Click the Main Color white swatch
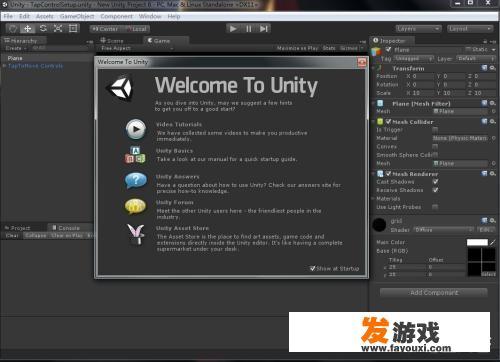This screenshot has width=500, height=362. pyautogui.click(x=477, y=242)
